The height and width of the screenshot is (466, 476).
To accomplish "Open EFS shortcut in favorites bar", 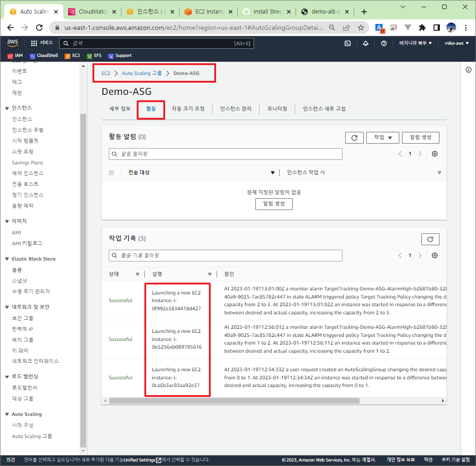I will click(94, 56).
